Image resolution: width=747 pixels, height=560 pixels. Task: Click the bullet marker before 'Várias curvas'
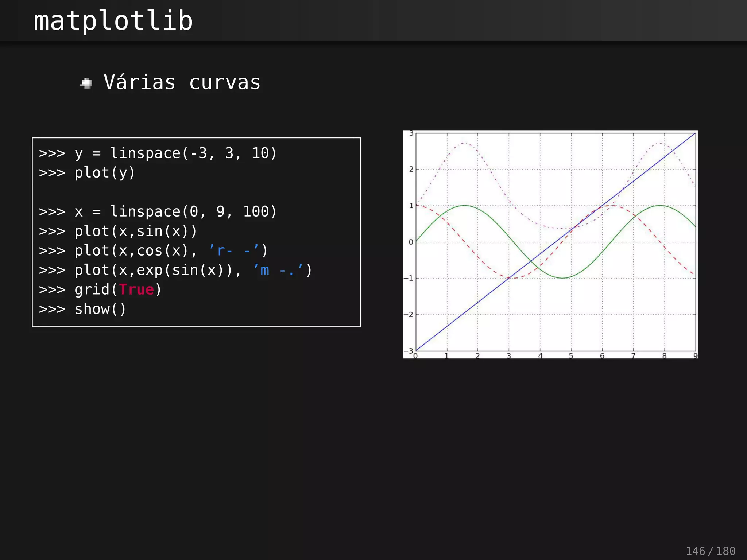(86, 83)
